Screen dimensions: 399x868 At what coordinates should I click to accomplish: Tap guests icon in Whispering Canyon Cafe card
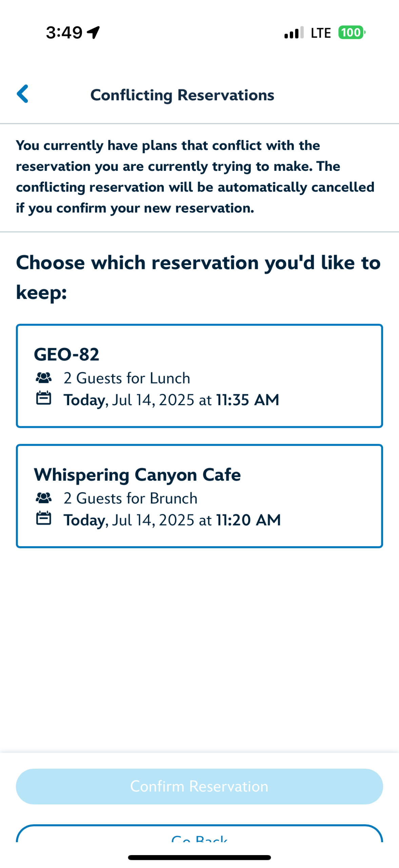(x=44, y=498)
